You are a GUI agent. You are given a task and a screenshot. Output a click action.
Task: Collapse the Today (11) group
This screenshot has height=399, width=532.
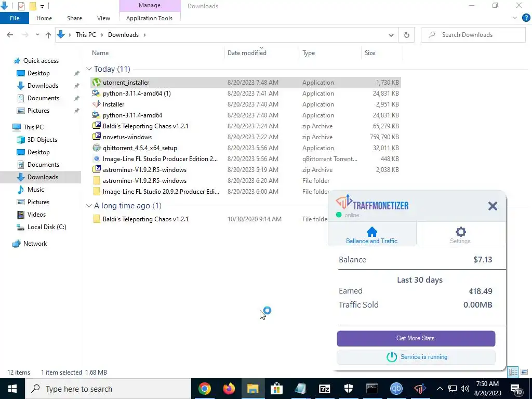(89, 69)
